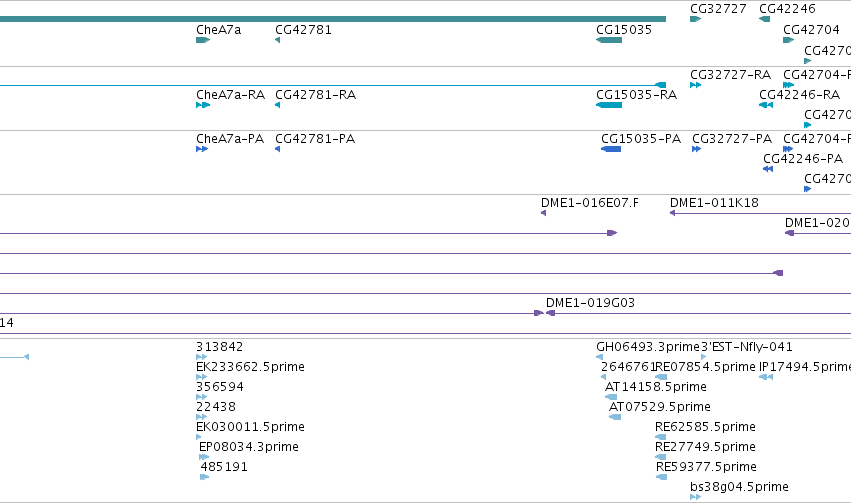
Task: Select the CheA7a-RA transcript glyph
Action: (203, 105)
